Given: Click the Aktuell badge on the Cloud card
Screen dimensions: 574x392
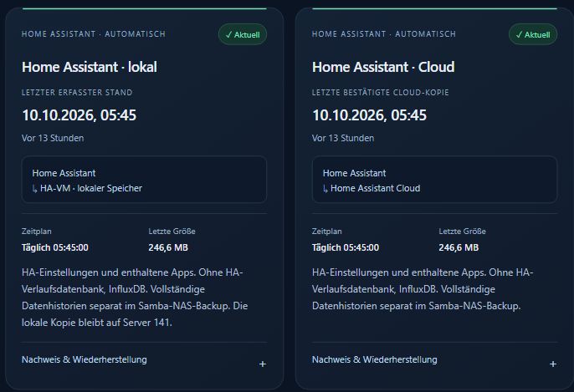Looking at the screenshot, I should pos(533,34).
